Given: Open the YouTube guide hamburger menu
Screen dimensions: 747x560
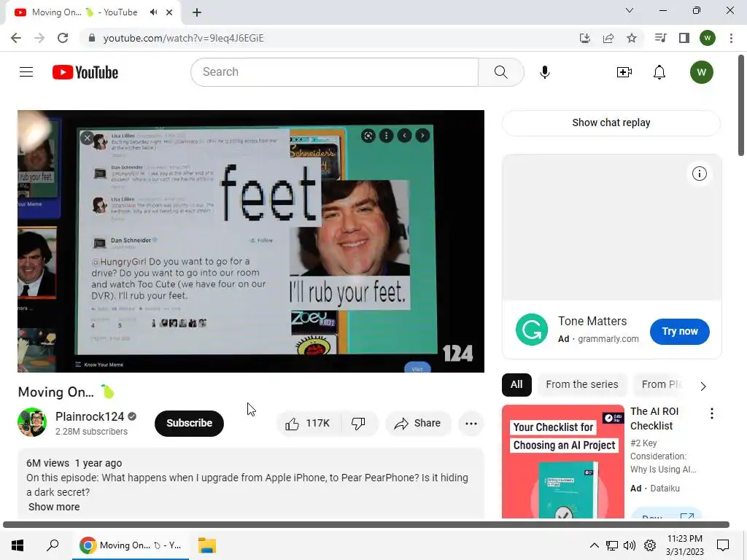Looking at the screenshot, I should (26, 72).
